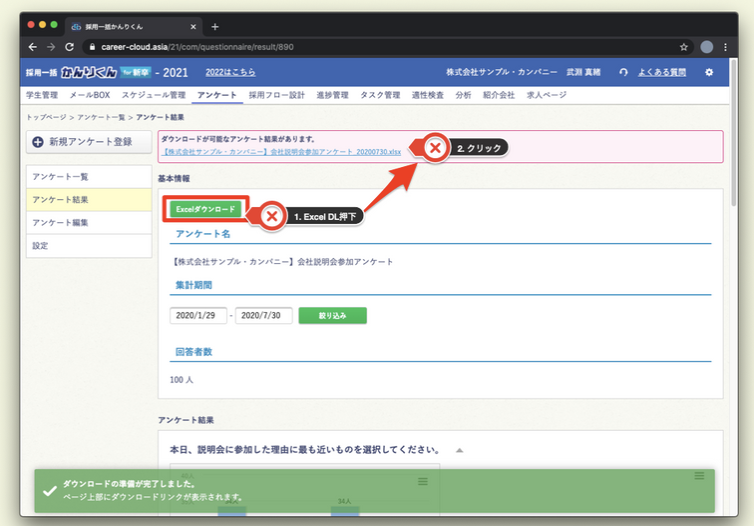Open the Chrome profile avatar icon
The height and width of the screenshot is (526, 754).
(707, 46)
